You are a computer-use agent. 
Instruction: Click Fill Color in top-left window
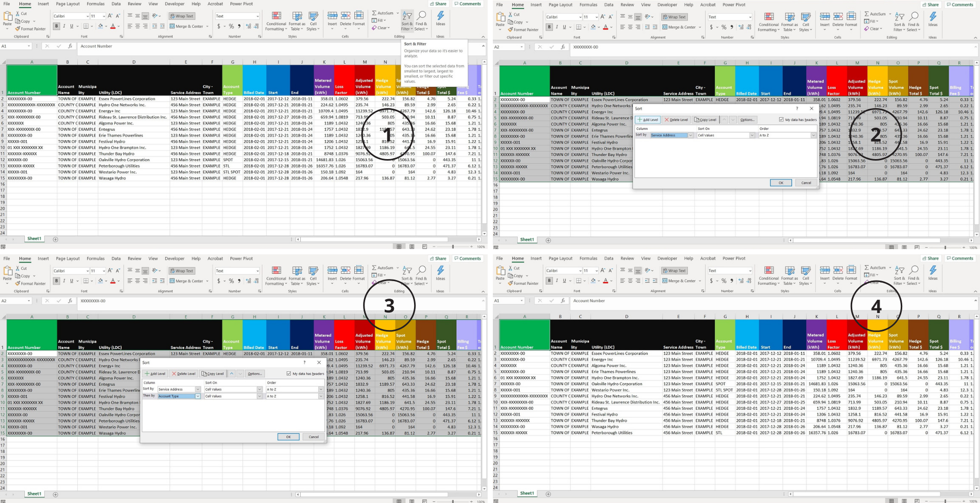pyautogui.click(x=101, y=26)
